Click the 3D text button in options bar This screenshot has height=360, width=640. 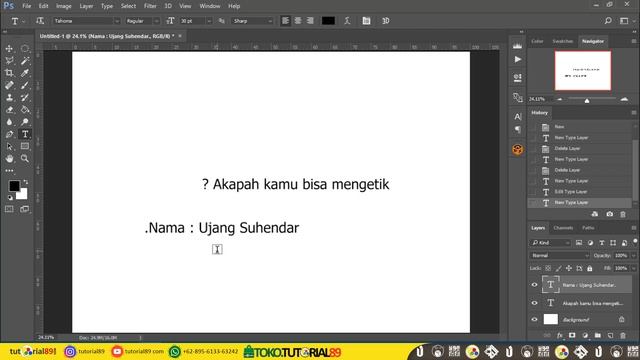point(385,21)
